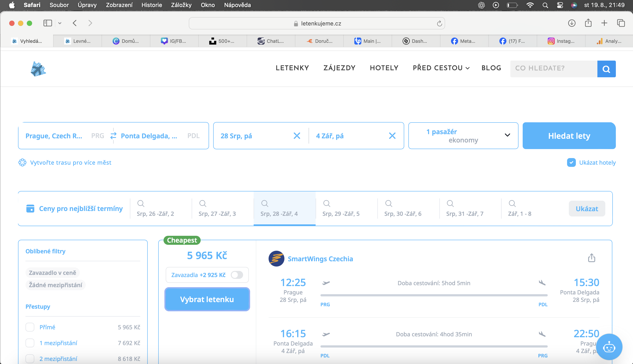This screenshot has width=633, height=364.
Task: Go forward in Safari history
Action: coord(90,23)
